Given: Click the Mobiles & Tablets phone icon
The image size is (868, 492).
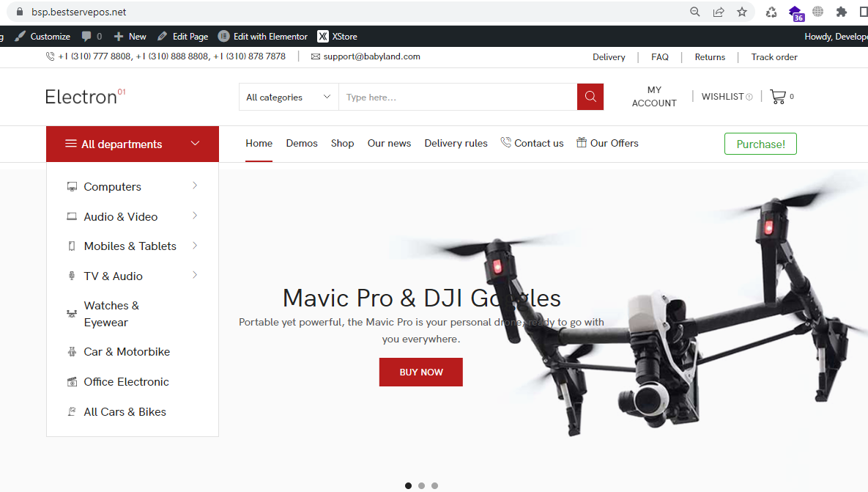Looking at the screenshot, I should tap(71, 246).
